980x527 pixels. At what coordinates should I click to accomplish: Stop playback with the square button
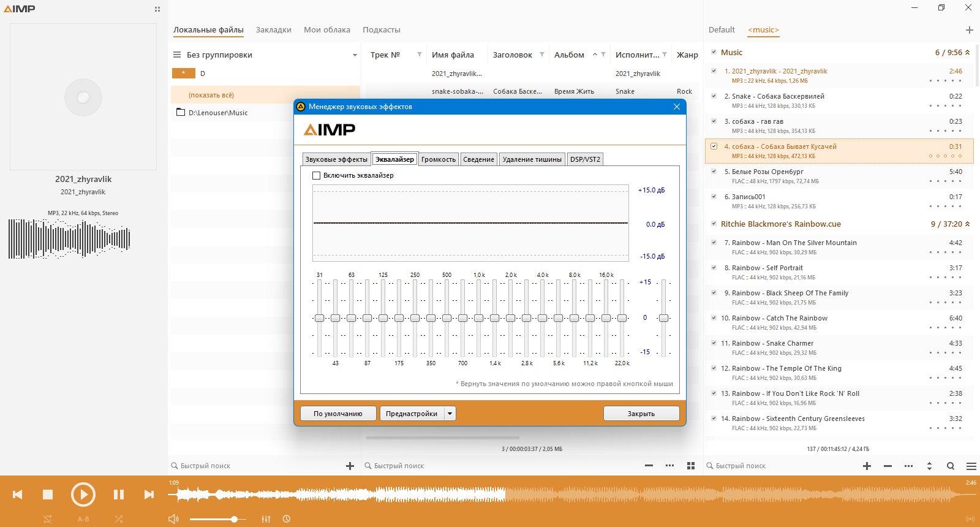[x=48, y=495]
